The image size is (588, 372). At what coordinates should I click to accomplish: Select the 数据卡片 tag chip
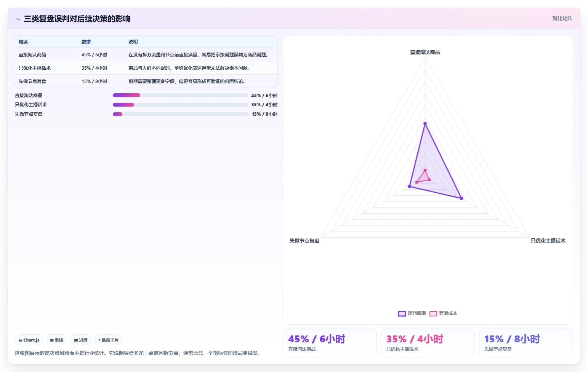[x=108, y=340]
